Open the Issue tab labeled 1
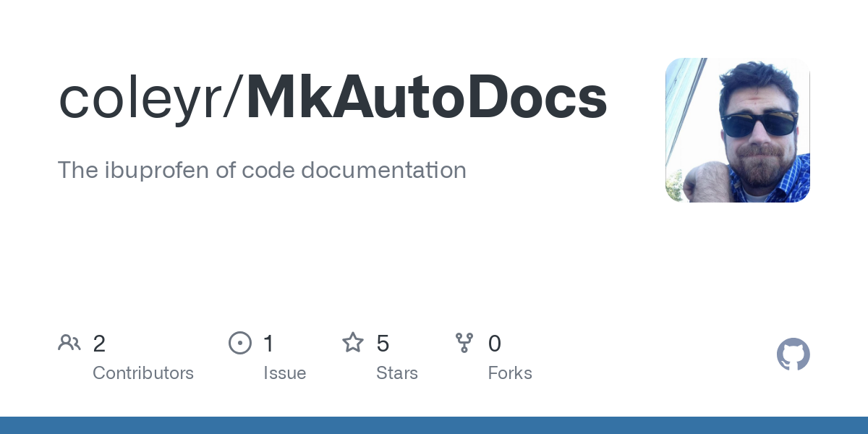The height and width of the screenshot is (434, 868). pyautogui.click(x=268, y=344)
